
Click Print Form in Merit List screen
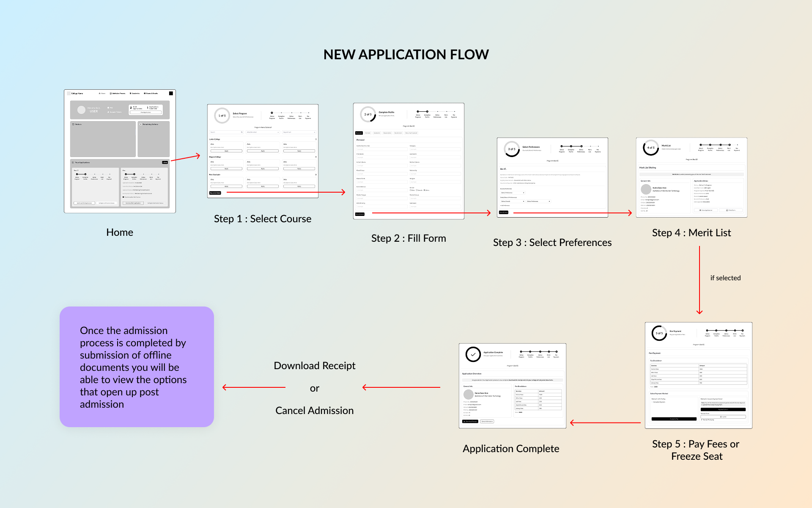tap(730, 210)
